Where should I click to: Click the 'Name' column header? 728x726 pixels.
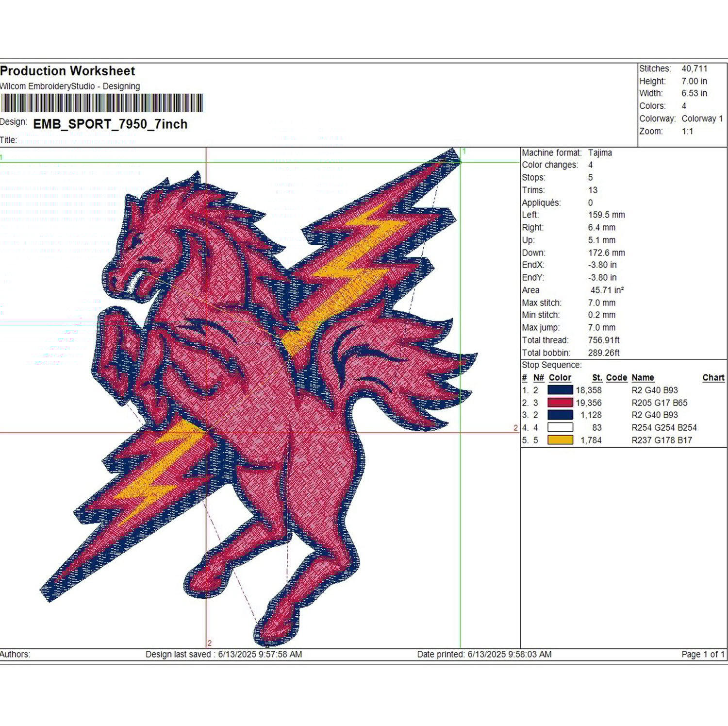coord(643,377)
